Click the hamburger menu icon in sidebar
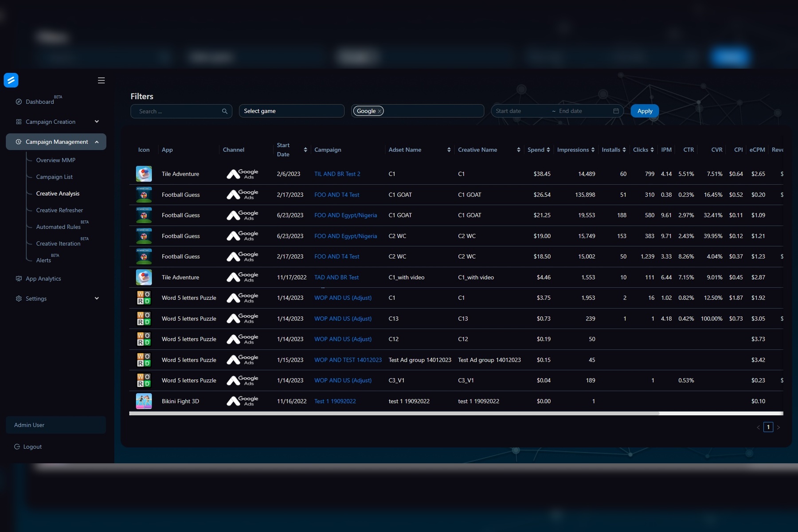 (101, 80)
